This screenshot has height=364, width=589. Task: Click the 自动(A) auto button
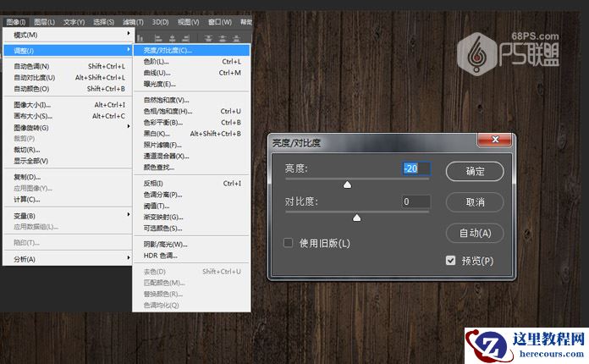coord(475,233)
